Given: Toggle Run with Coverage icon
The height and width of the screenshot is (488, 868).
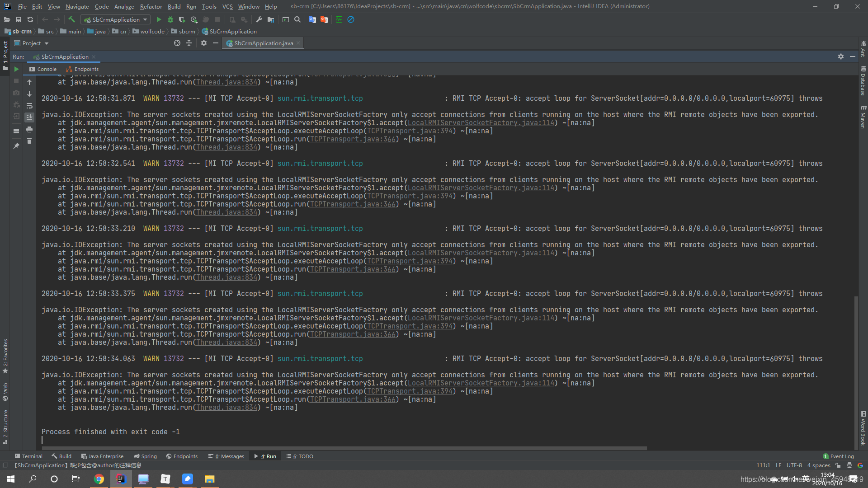Looking at the screenshot, I should click(x=182, y=19).
